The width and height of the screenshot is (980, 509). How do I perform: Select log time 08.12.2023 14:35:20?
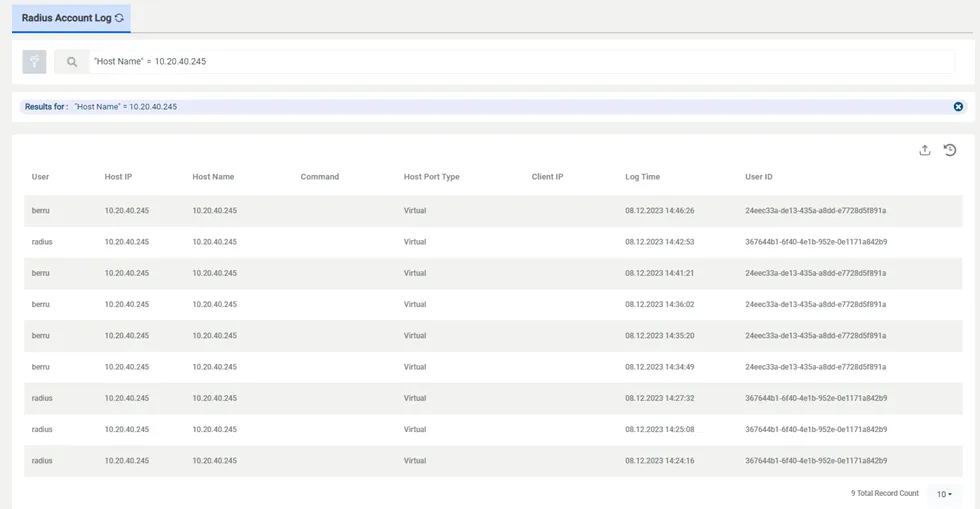[659, 336]
